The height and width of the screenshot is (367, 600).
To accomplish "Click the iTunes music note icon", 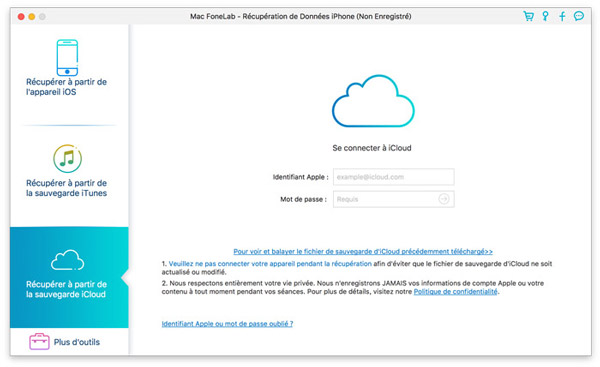I will (x=67, y=158).
